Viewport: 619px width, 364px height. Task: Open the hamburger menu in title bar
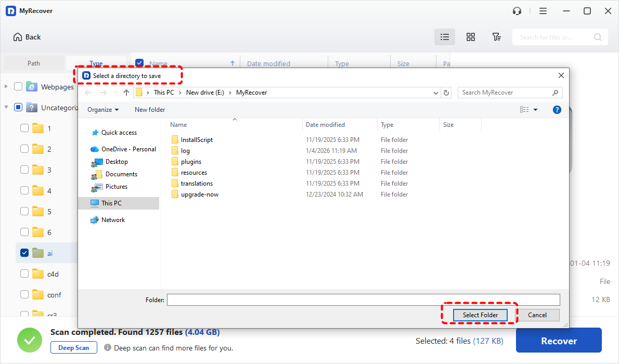pyautogui.click(x=543, y=11)
